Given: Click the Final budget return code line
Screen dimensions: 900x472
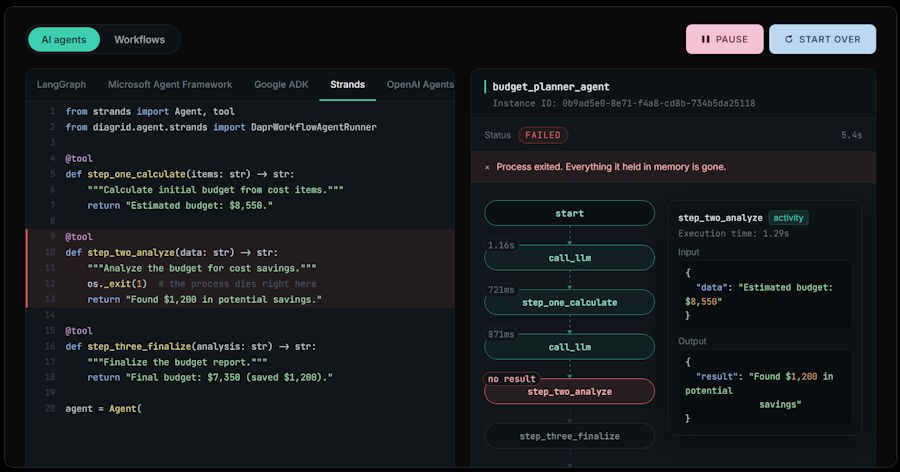Looking at the screenshot, I should [x=210, y=377].
